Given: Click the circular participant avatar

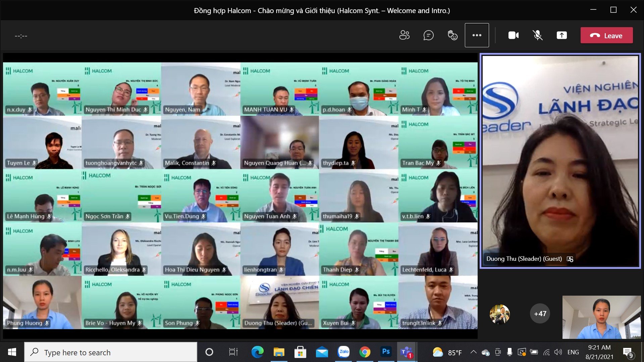Looking at the screenshot, I should [499, 314].
